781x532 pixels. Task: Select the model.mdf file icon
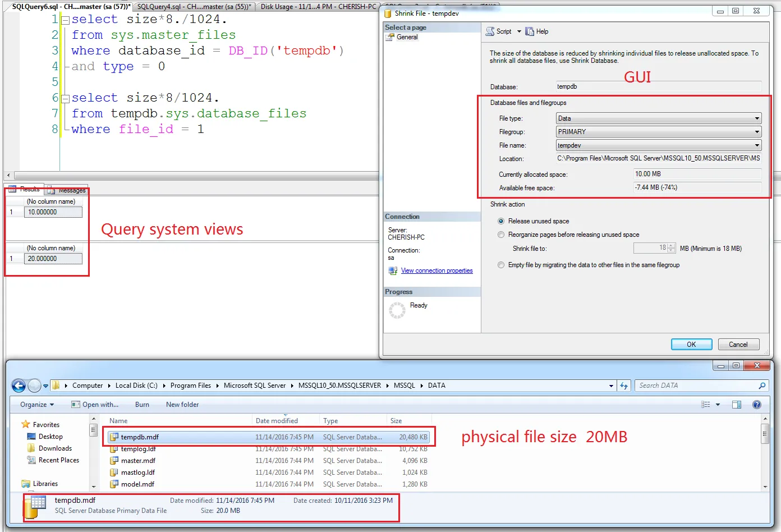coord(114,484)
